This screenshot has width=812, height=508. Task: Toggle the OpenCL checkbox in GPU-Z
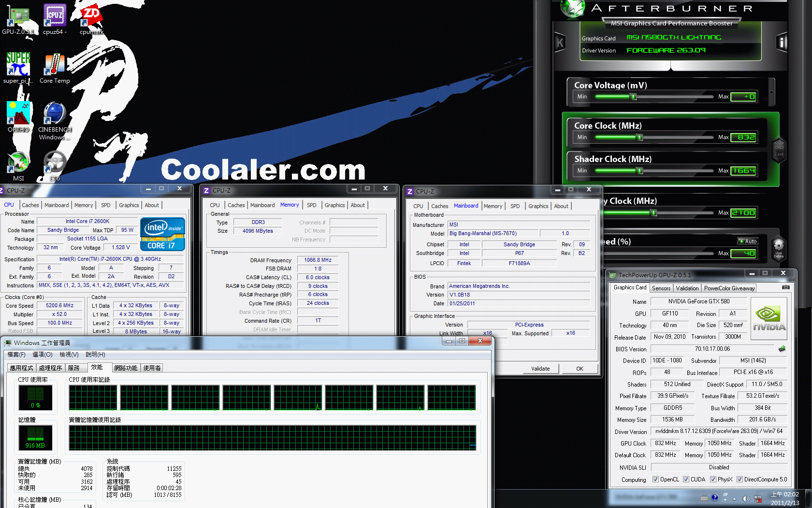click(655, 479)
